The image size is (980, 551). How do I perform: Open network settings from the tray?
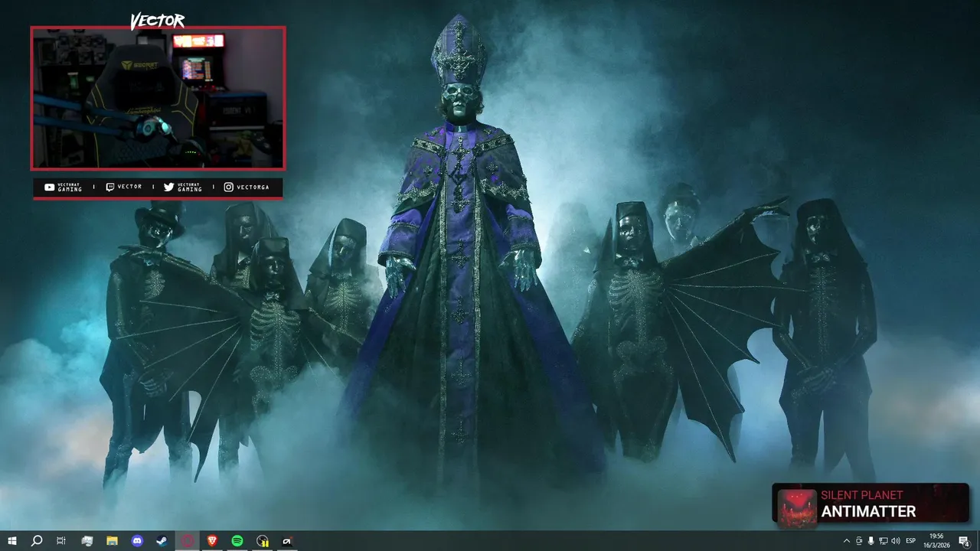[x=884, y=541]
